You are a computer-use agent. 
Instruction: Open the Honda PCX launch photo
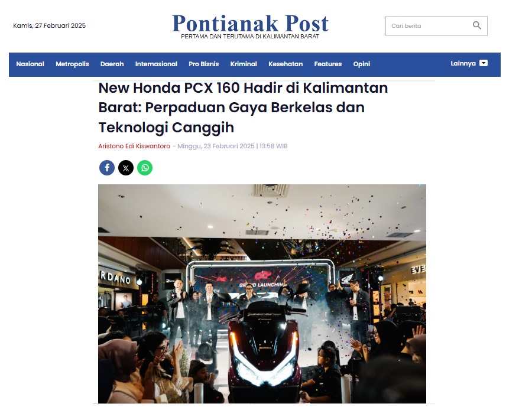tap(262, 294)
